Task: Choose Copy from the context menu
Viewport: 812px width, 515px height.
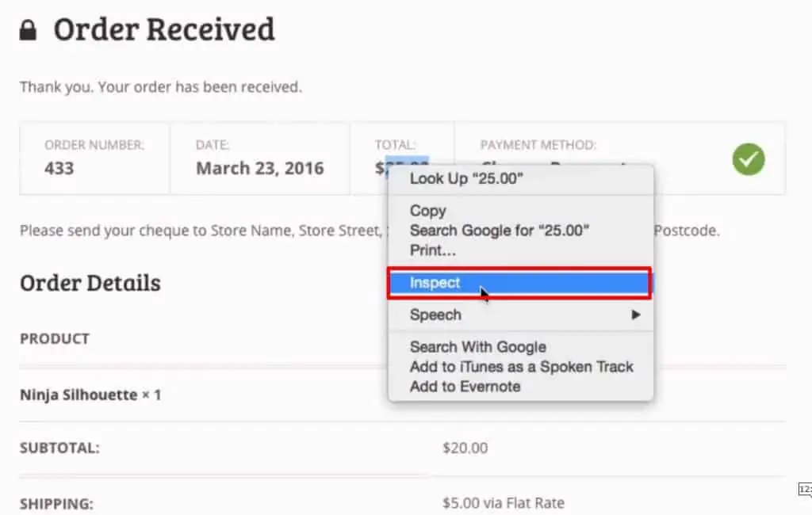Action: [427, 211]
